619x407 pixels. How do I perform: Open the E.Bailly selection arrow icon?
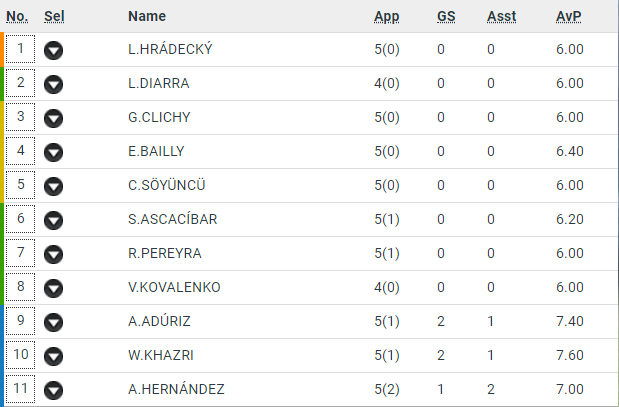pyautogui.click(x=54, y=152)
